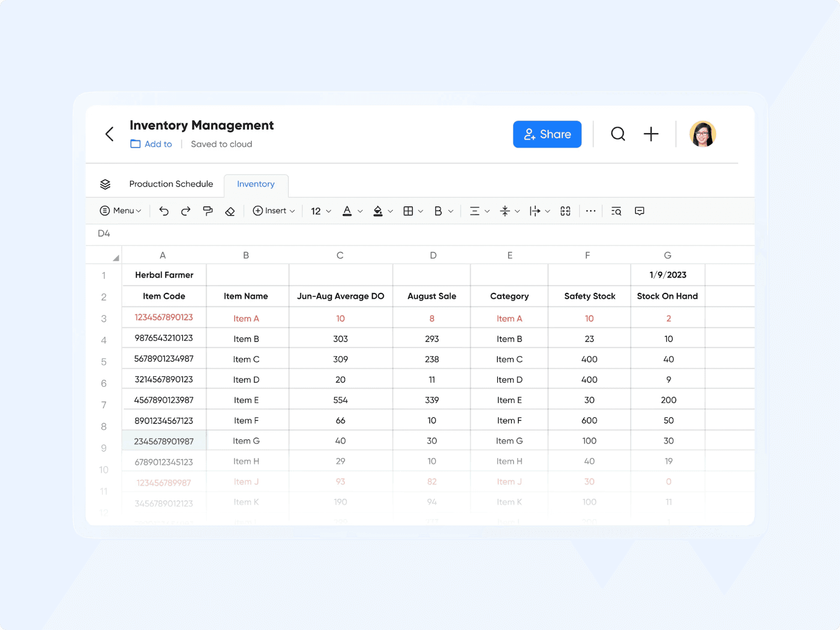The image size is (840, 630).
Task: Click Item E in Item Name column
Action: (246, 400)
